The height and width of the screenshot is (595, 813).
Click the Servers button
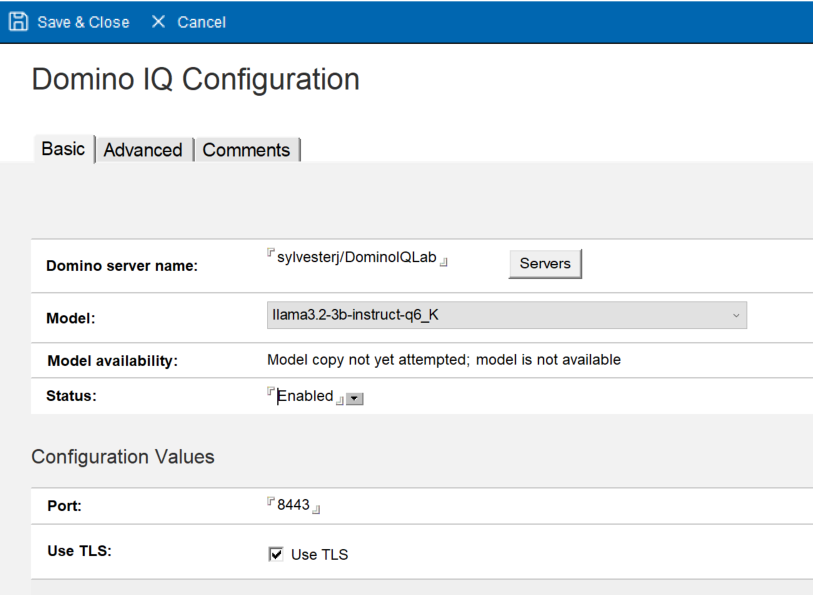545,264
